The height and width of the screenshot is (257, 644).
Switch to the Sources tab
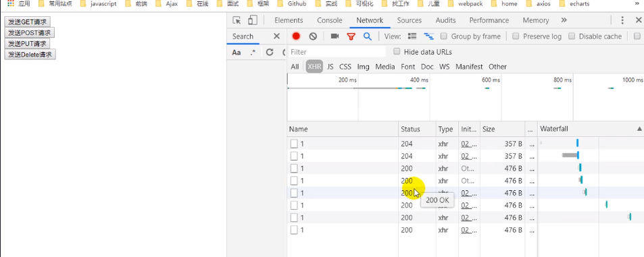pos(409,20)
